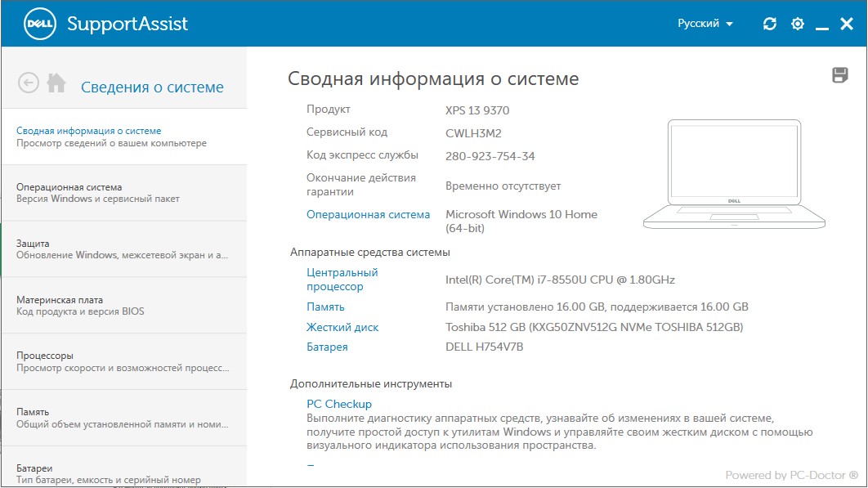Image resolution: width=868 pixels, height=488 pixels.
Task: Click the back arrow icon
Action: click(x=29, y=83)
